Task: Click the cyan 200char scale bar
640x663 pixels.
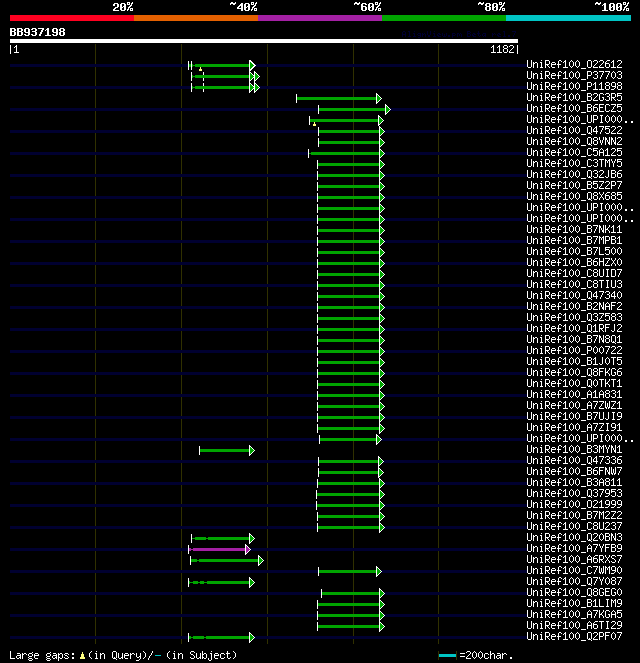Action: [447, 655]
